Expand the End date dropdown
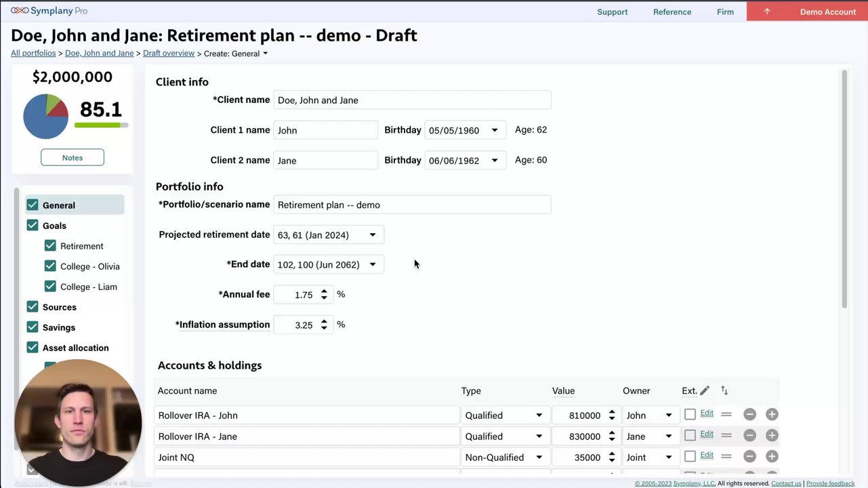The width and height of the screenshot is (868, 488). [x=329, y=265]
